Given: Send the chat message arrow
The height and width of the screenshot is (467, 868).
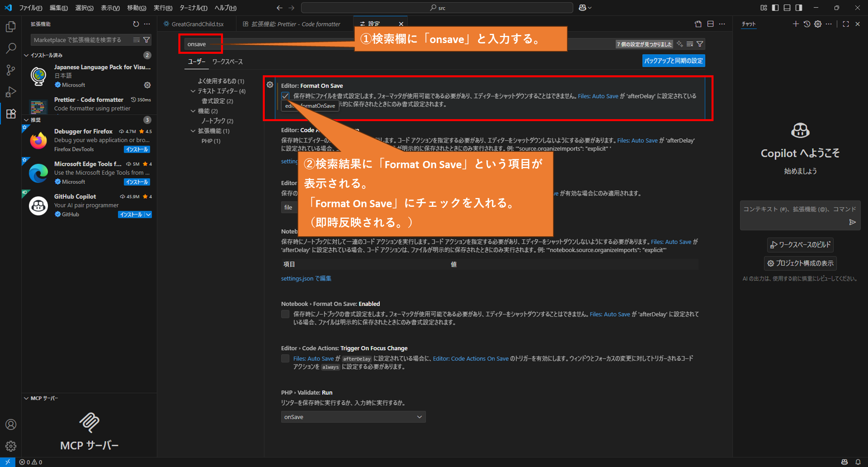Looking at the screenshot, I should [x=852, y=222].
